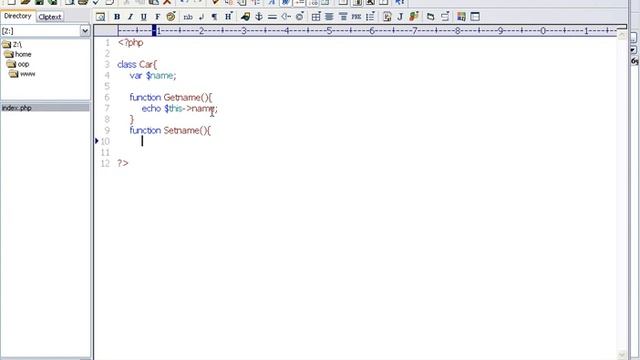Click 'function Setname(){' line
The image size is (640, 360).
[170, 130]
